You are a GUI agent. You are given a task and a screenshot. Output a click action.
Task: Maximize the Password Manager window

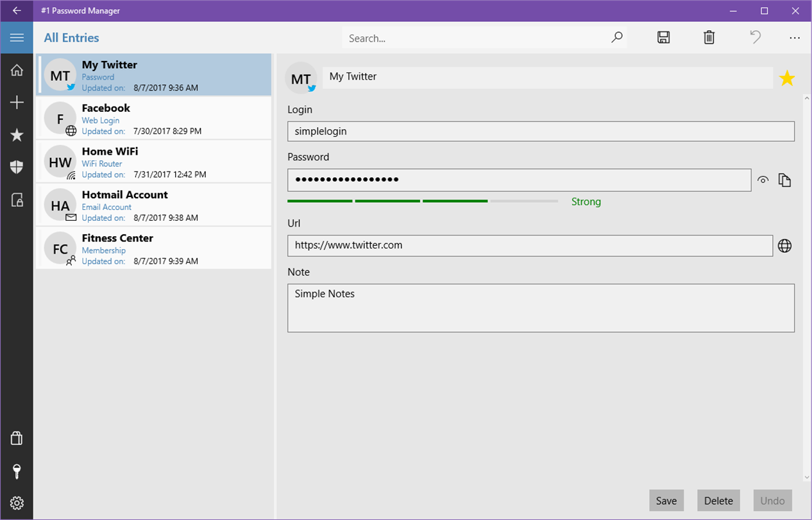pos(765,11)
